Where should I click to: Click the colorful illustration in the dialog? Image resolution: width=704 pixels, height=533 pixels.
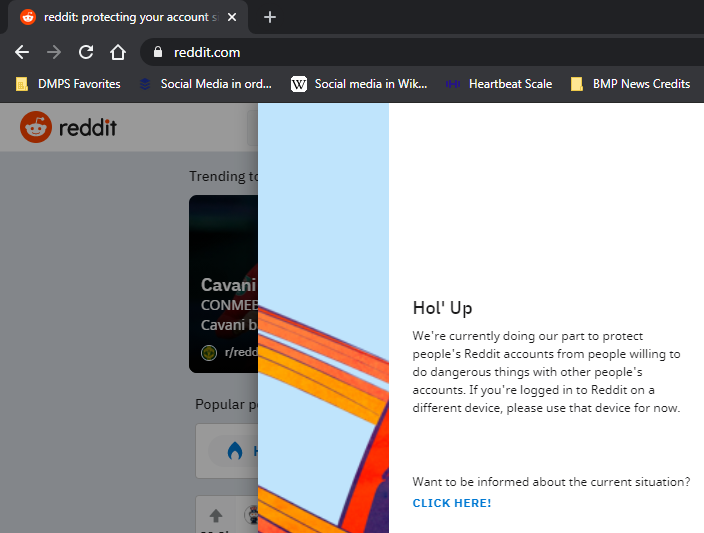click(x=323, y=318)
